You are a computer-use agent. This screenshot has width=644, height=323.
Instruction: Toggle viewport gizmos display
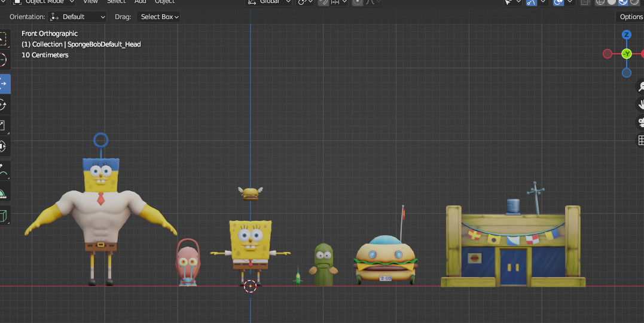(532, 2)
